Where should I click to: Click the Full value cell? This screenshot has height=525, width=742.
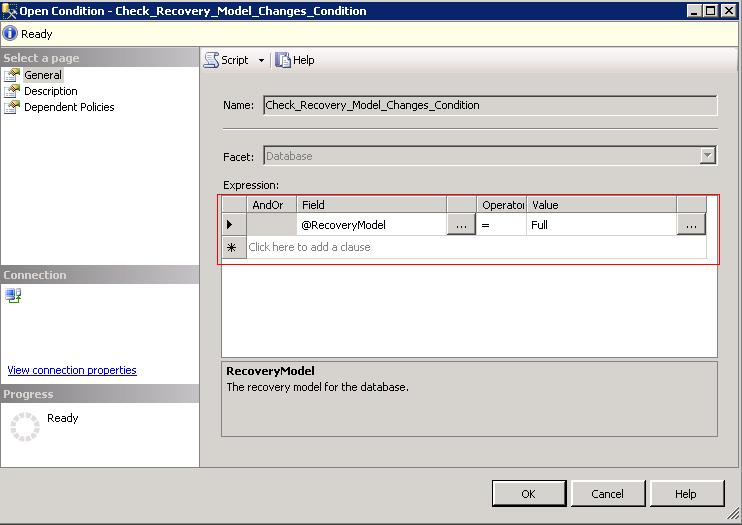tap(601, 225)
